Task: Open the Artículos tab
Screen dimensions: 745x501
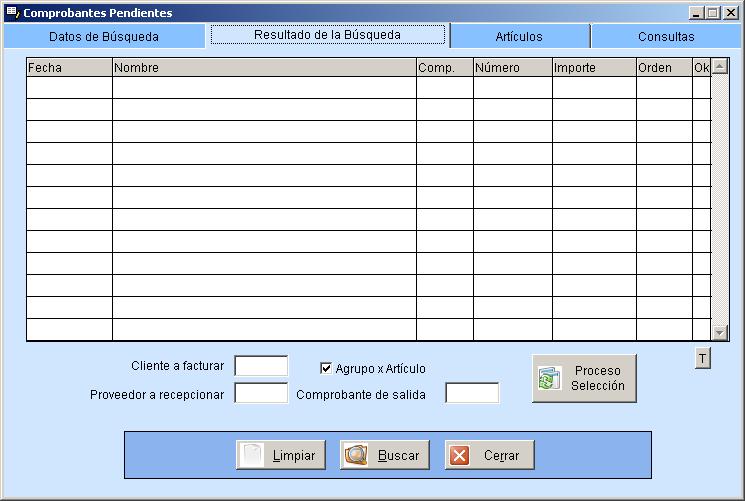Action: pyautogui.click(x=519, y=36)
